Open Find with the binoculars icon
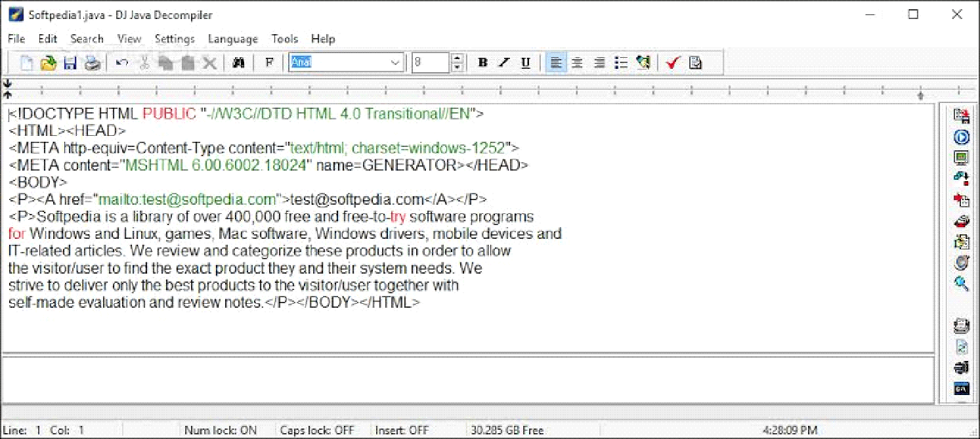Image resolution: width=980 pixels, height=439 pixels. [239, 63]
